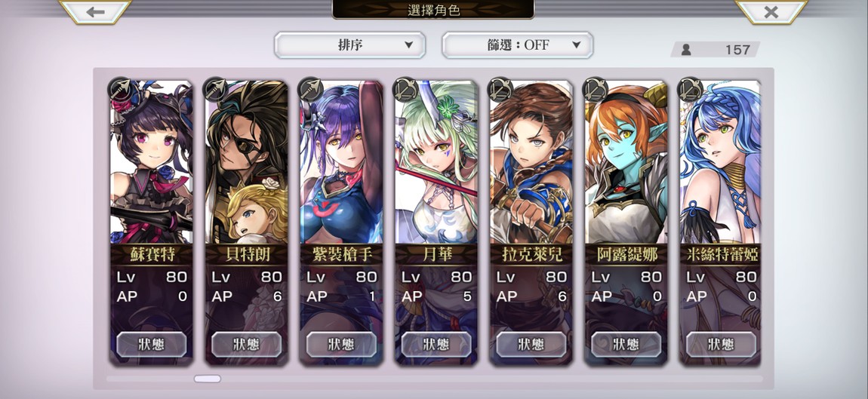This screenshot has width=868, height=399.
Task: Click the arrow on the 篩選 dropdown
Action: click(576, 45)
